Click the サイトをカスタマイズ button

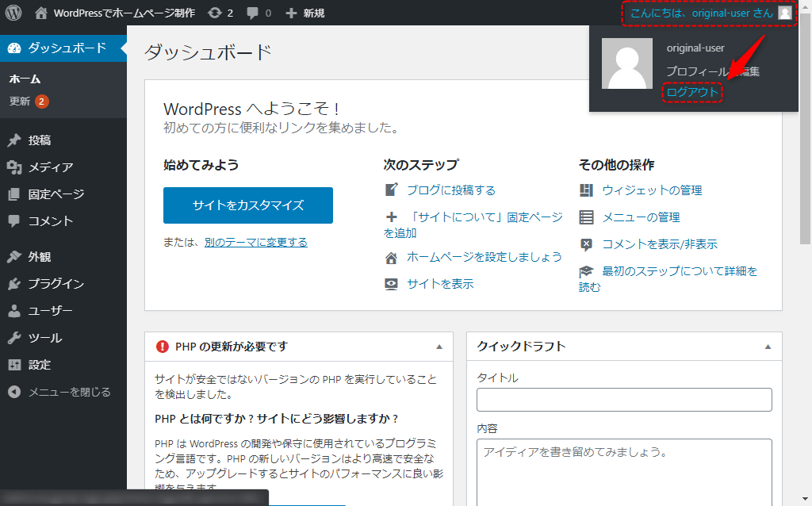tap(248, 205)
